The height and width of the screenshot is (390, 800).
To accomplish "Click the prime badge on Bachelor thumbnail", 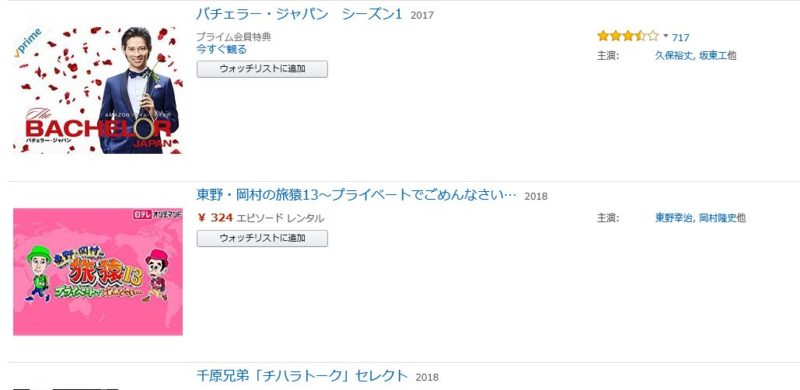I will 28,43.
